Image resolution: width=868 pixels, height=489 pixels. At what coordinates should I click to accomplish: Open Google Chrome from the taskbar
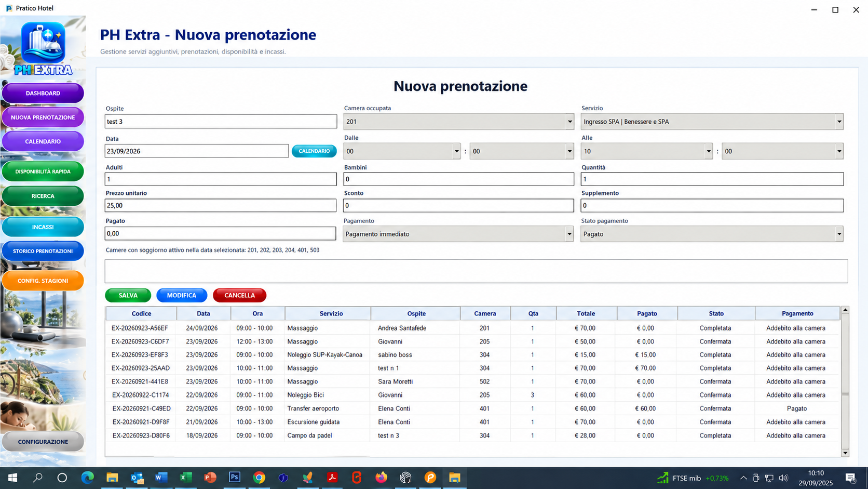[x=259, y=478]
